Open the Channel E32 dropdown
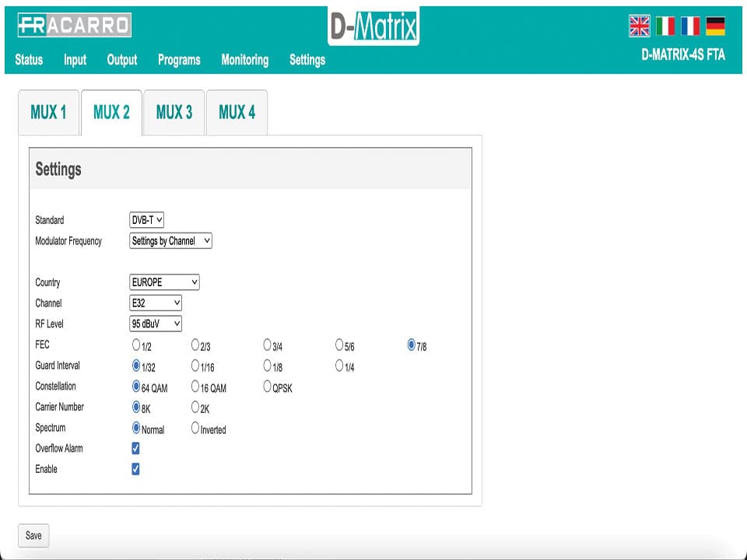 click(156, 303)
